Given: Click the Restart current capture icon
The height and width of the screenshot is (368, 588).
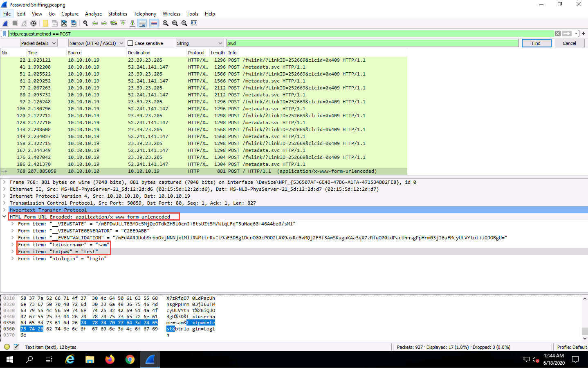Looking at the screenshot, I should pyautogui.click(x=24, y=23).
